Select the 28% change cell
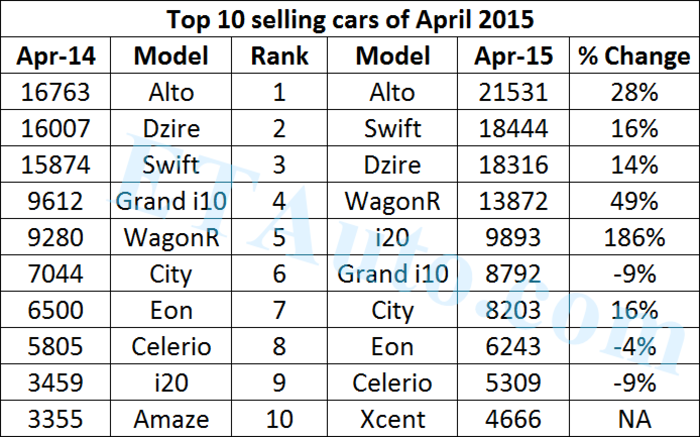Viewport: 700px width, 437px height. pos(633,93)
